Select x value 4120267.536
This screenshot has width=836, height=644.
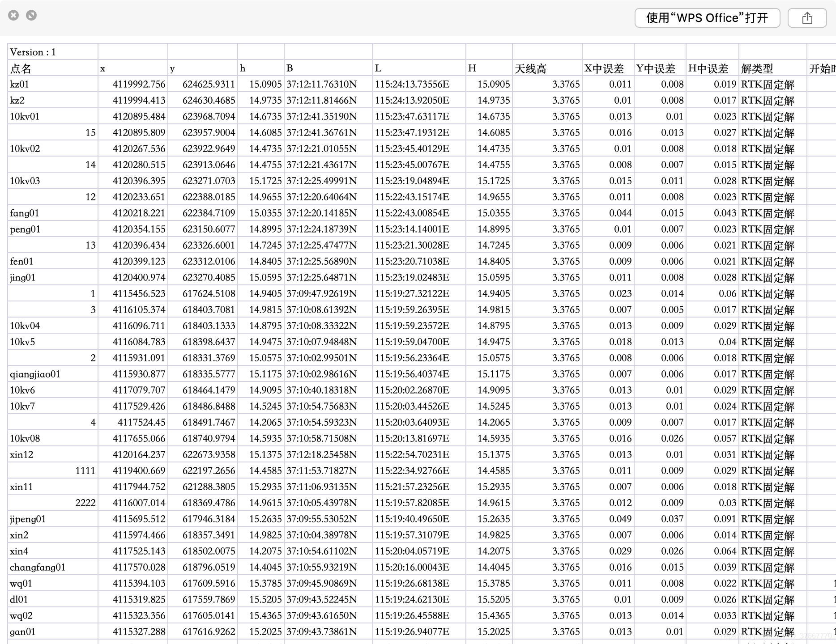pos(133,148)
